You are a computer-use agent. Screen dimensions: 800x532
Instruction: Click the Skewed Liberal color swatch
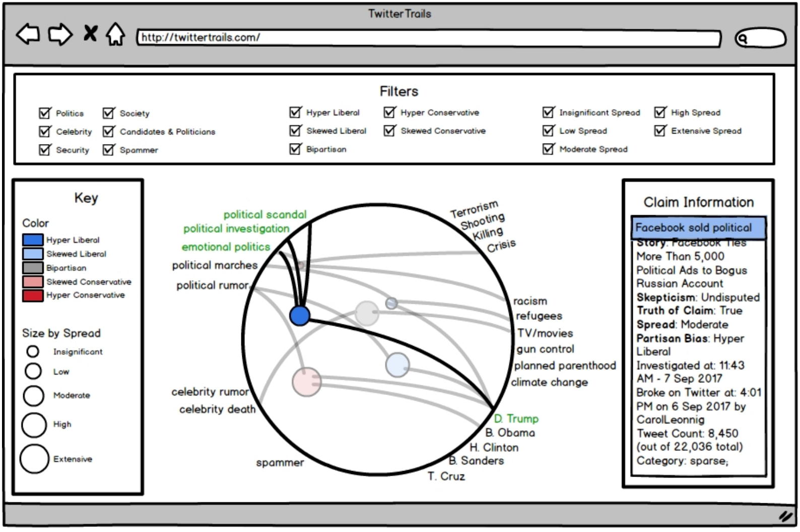tap(33, 253)
